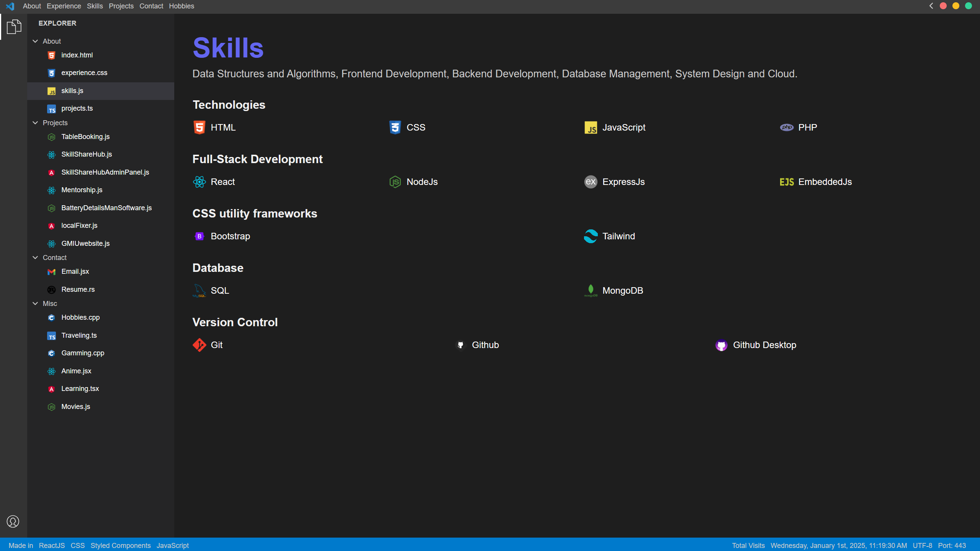Click the Gmail icon beside Email.jsx

tap(51, 272)
